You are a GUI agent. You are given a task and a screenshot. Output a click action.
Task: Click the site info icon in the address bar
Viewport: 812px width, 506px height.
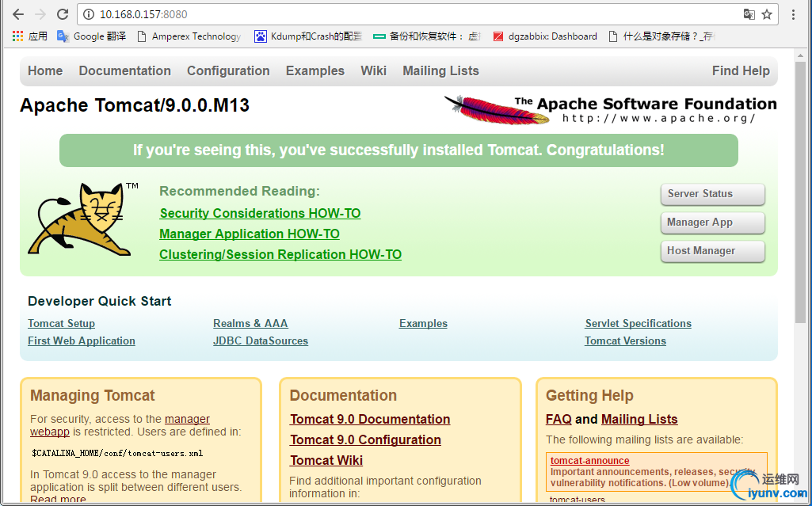[89, 14]
